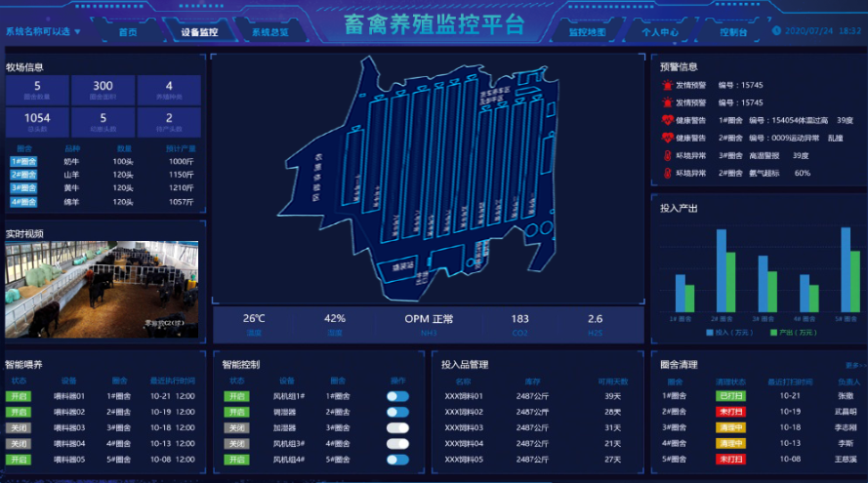Click the 未打扫 status for 2#圈舍
This screenshot has width=868, height=483.
(730, 412)
